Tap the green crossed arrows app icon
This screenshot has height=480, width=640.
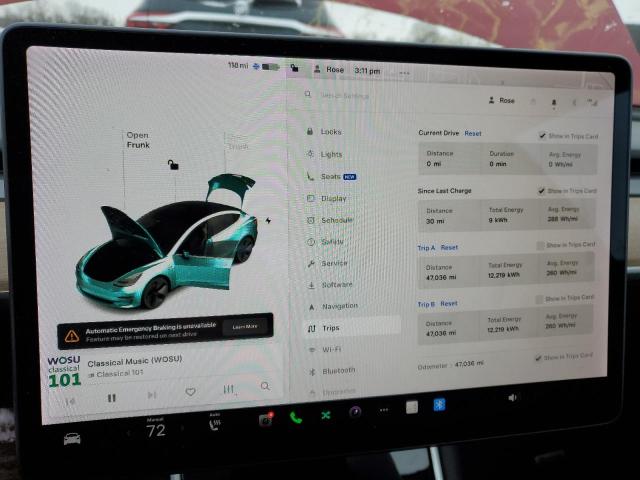(x=326, y=416)
